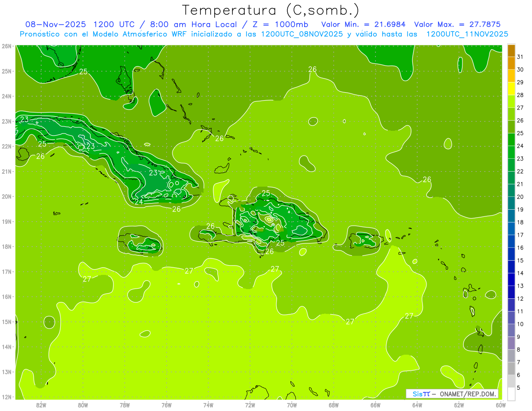Click the latitude axis label "20N"
The width and height of the screenshot is (532, 411).
7,196
